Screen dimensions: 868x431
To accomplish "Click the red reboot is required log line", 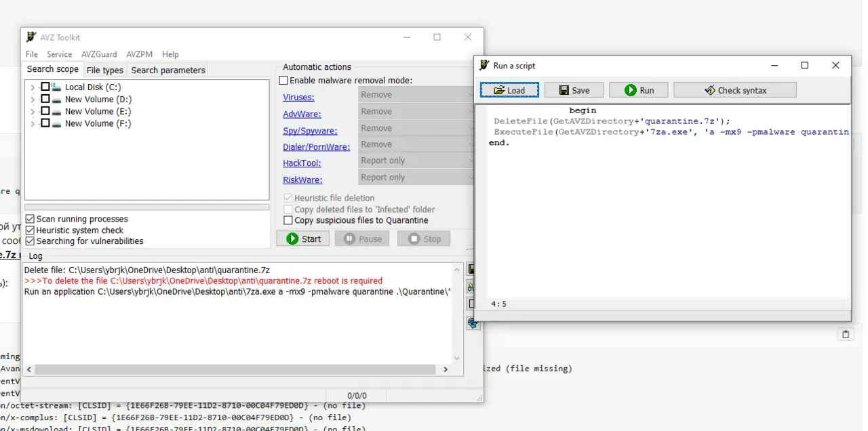I will [x=203, y=281].
